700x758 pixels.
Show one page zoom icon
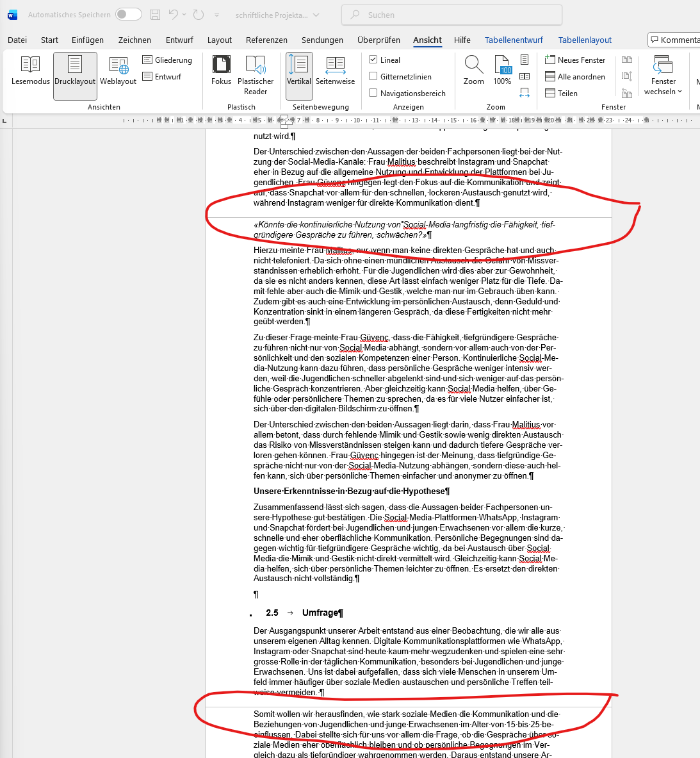click(525, 60)
